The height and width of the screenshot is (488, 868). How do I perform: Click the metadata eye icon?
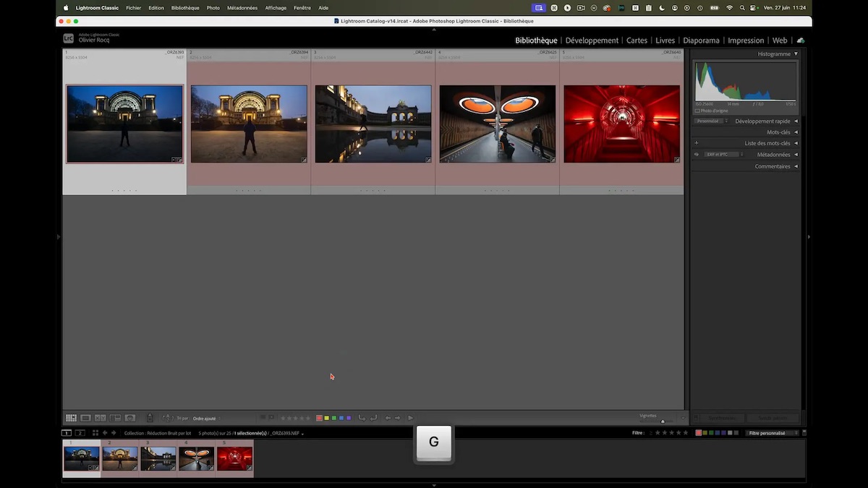click(697, 154)
